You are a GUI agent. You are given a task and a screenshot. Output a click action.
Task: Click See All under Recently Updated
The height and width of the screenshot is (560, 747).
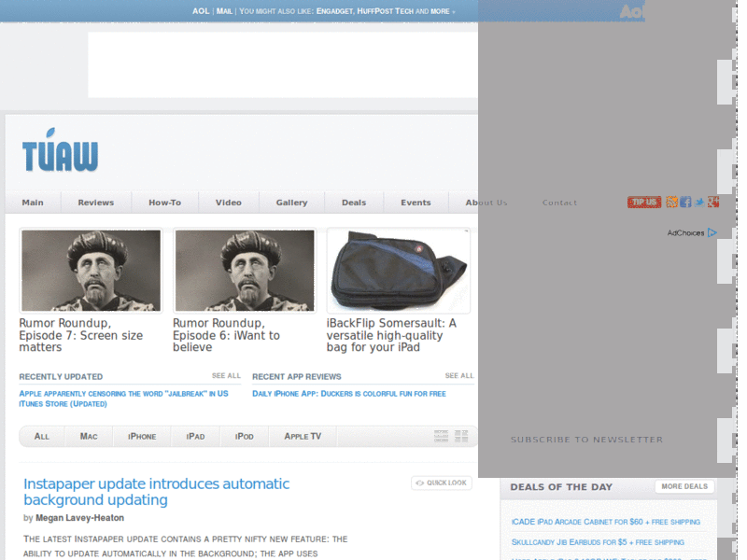click(226, 376)
